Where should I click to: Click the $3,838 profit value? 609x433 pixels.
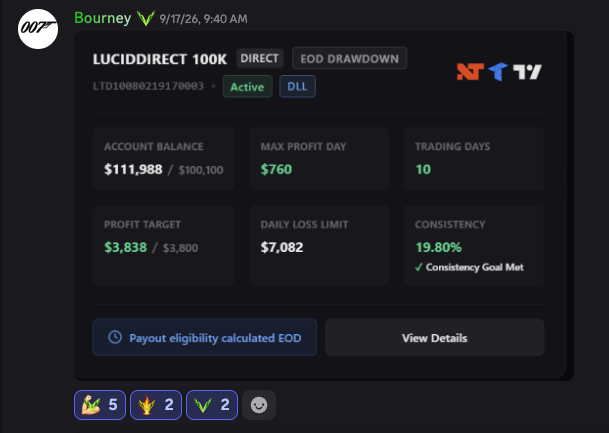click(125, 247)
